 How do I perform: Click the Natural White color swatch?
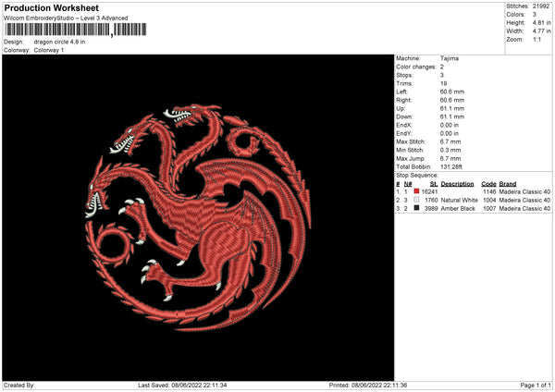click(x=416, y=200)
